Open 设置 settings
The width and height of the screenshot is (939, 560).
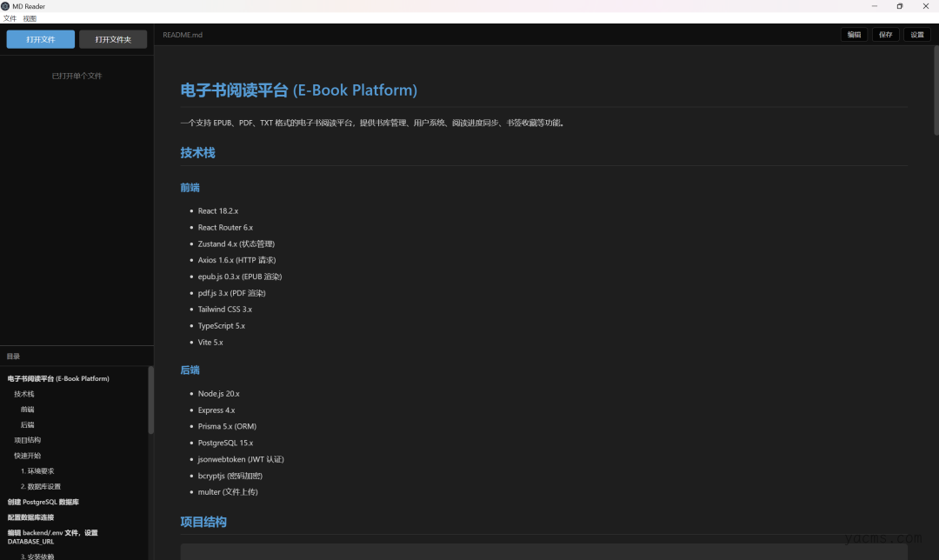[x=917, y=35]
